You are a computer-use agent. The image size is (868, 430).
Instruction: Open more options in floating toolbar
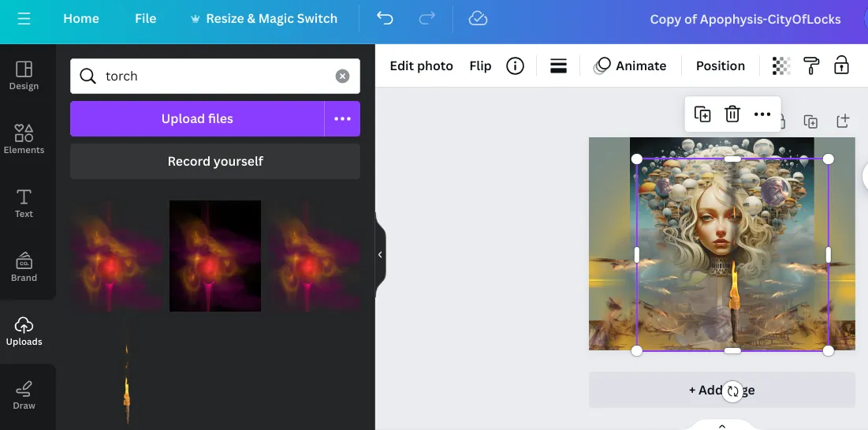pos(762,114)
